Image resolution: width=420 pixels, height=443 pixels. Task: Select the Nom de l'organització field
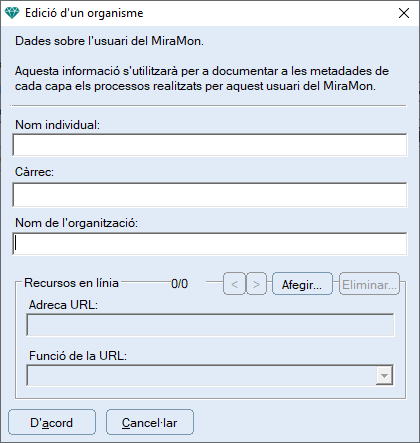210,244
